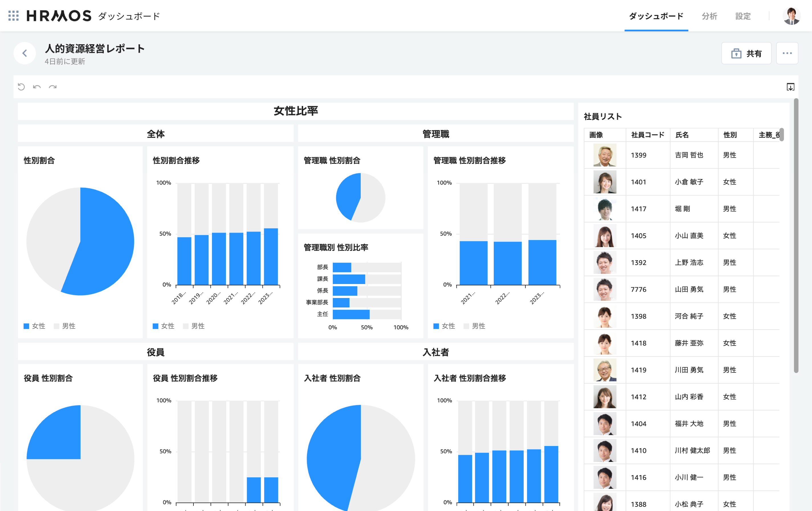Viewport: 812px width, 511px height.
Task: Click the back arrow button
Action: pos(25,53)
